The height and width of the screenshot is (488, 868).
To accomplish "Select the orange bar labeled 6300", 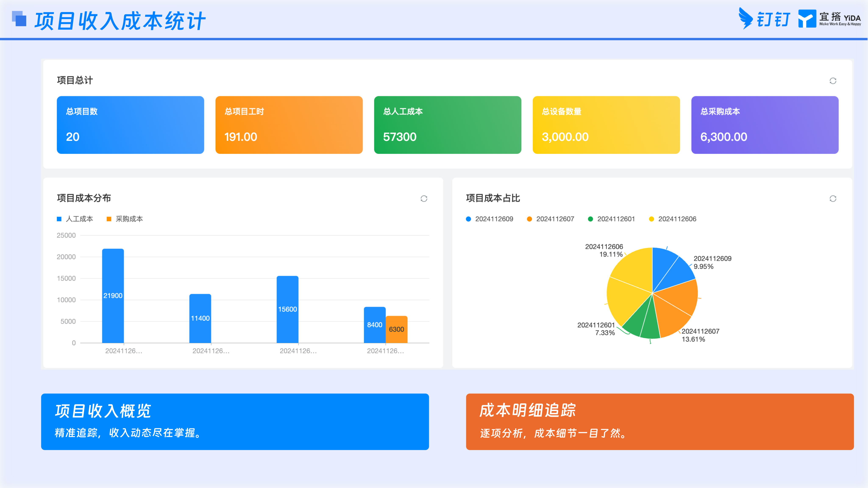I will pos(397,329).
